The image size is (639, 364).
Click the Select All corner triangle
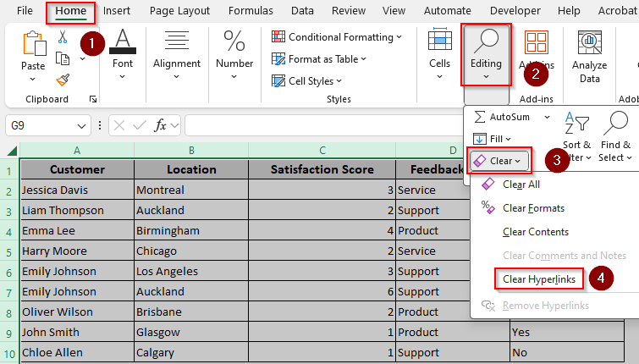pyautogui.click(x=12, y=151)
